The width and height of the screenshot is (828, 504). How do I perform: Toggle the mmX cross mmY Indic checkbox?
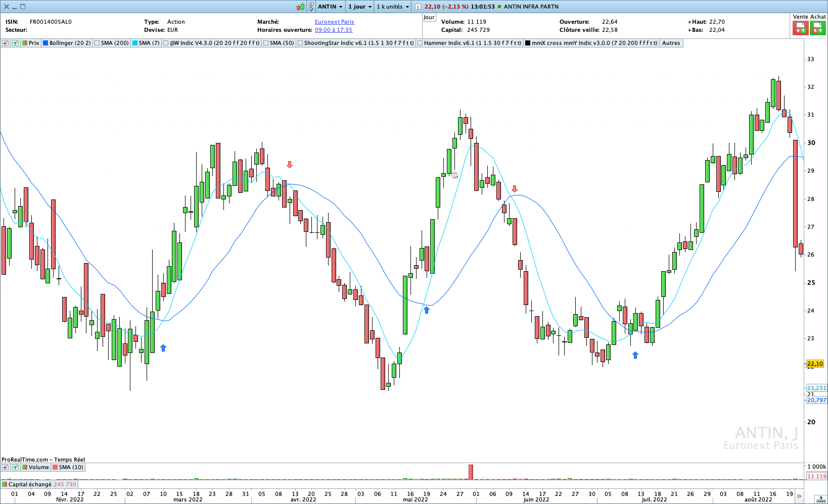(528, 43)
